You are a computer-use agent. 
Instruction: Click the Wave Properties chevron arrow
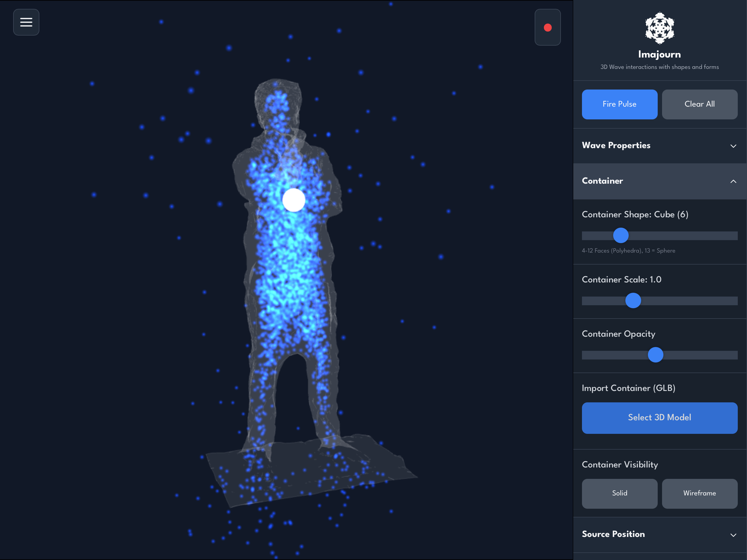[x=733, y=146]
